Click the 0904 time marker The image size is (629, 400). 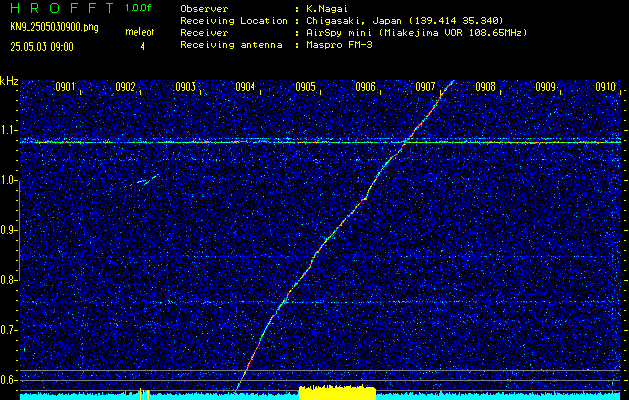(245, 87)
